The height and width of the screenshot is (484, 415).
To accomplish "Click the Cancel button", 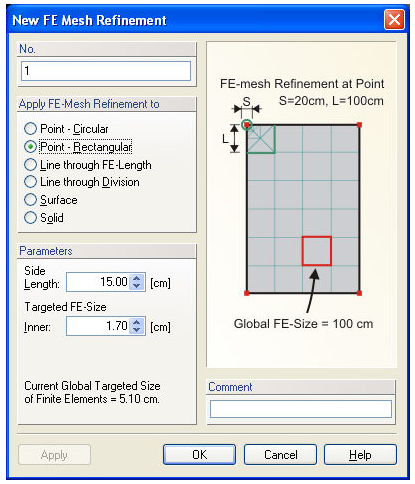I will (280, 454).
